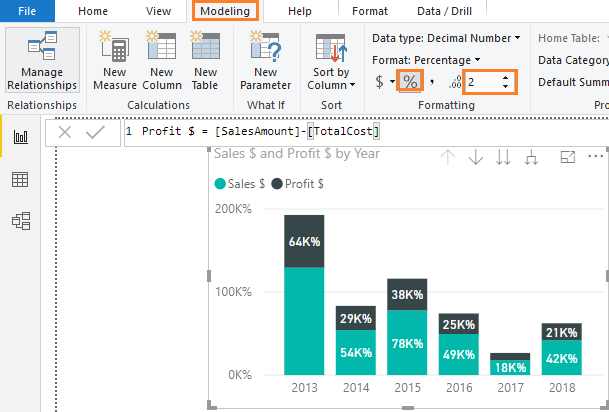Image resolution: width=609 pixels, height=412 pixels.
Task: Switch to Report view
Action: click(21, 137)
